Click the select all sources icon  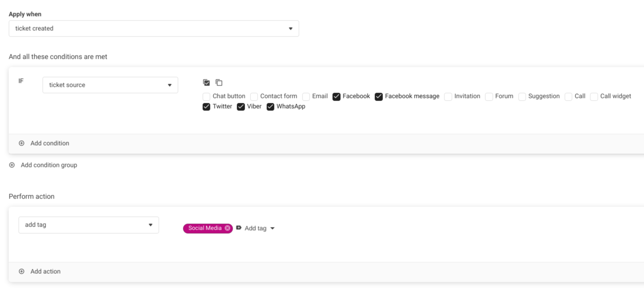pos(206,82)
